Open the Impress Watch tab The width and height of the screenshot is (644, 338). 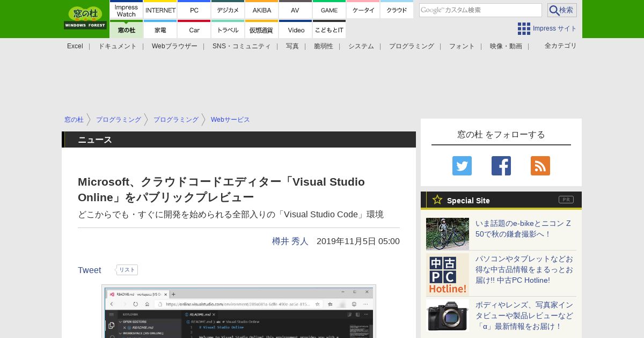coord(126,10)
